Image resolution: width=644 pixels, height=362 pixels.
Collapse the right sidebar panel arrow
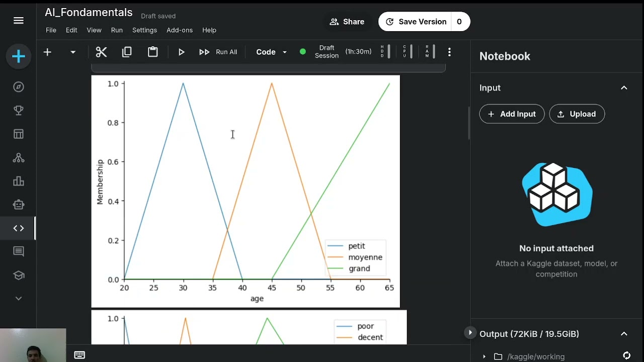(470, 332)
